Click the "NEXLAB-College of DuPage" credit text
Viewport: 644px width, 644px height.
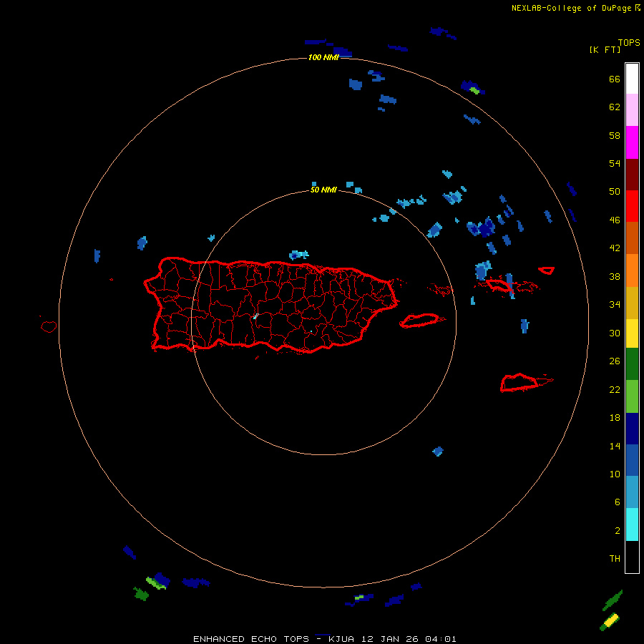click(x=571, y=8)
